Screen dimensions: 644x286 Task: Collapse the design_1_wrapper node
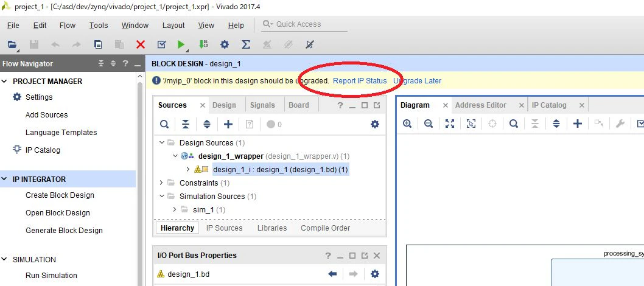(175, 156)
